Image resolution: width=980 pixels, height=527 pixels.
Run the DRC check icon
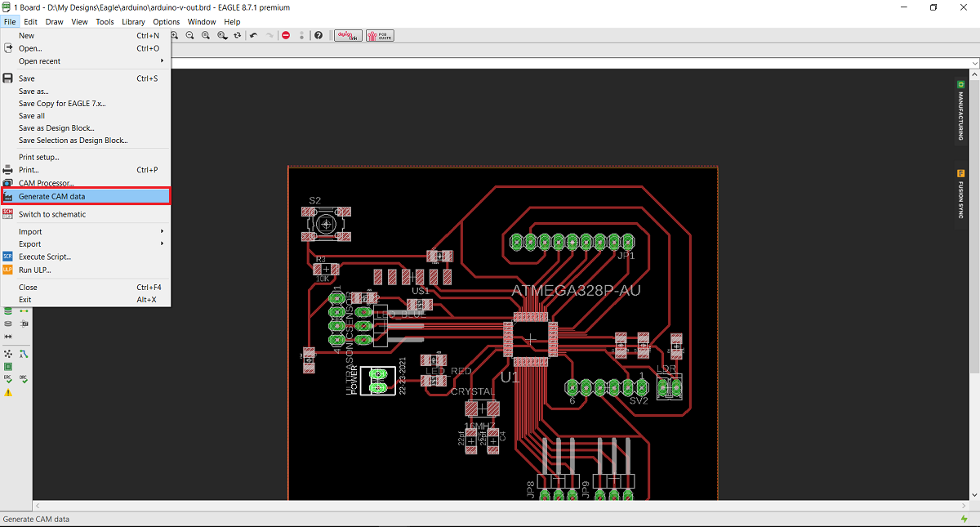(x=24, y=379)
